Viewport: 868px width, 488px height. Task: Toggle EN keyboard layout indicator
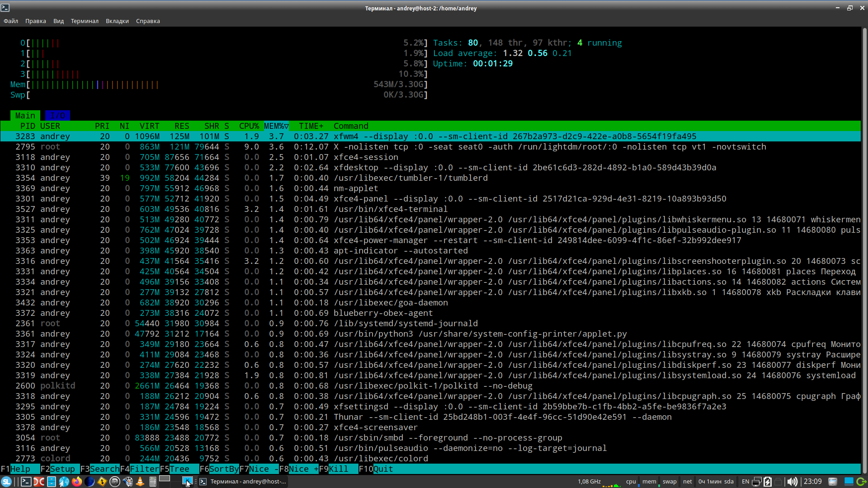[x=745, y=482]
